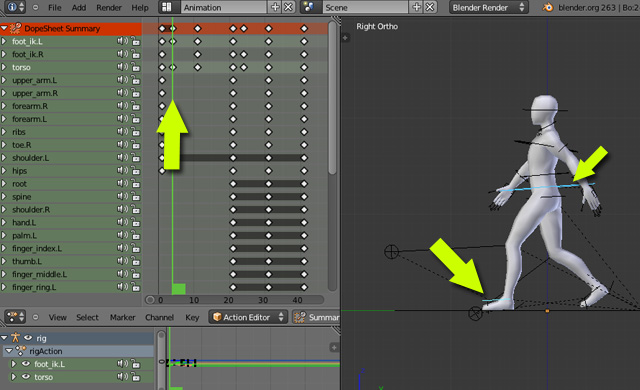Click the Blender logo icon
640x390 pixels.
548,7
